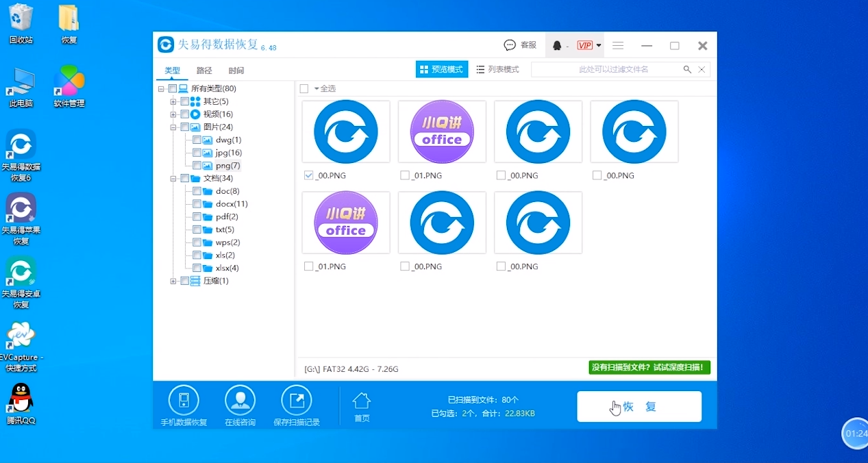This screenshot has height=463, width=868.
Task: Click the QQ penguin icon in title bar
Action: click(x=557, y=45)
